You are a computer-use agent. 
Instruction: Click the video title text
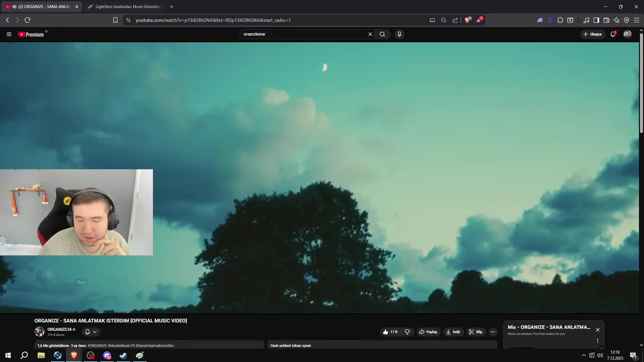tap(111, 321)
